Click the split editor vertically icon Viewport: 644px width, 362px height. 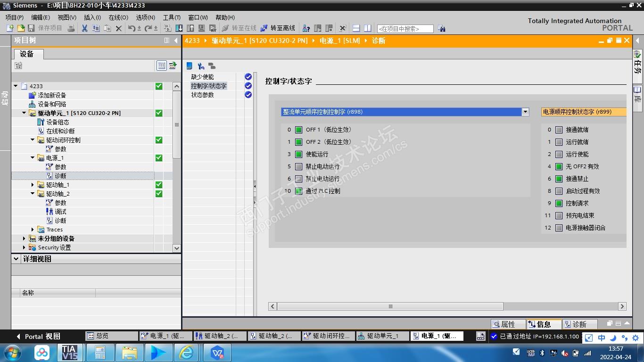[368, 28]
